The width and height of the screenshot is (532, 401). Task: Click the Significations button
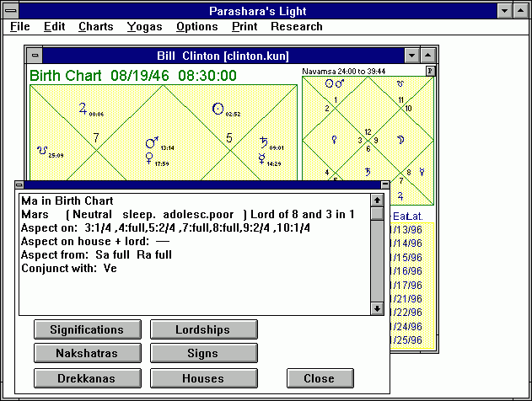(87, 329)
